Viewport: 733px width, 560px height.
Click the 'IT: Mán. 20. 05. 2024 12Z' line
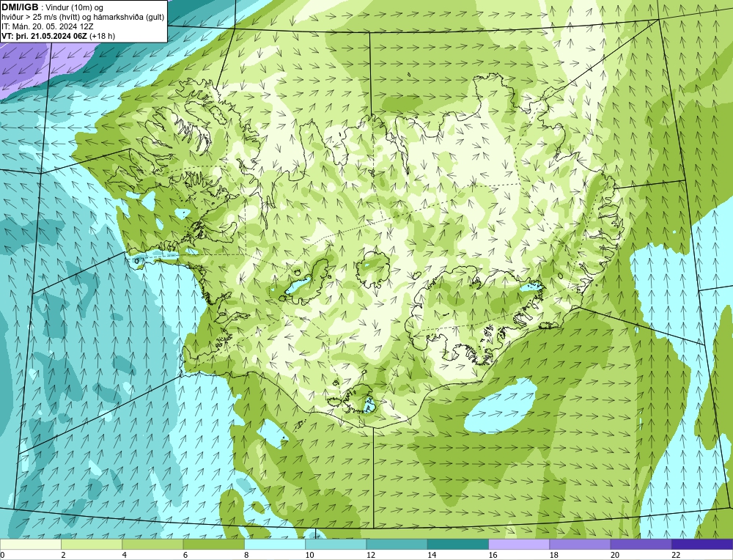click(x=47, y=26)
